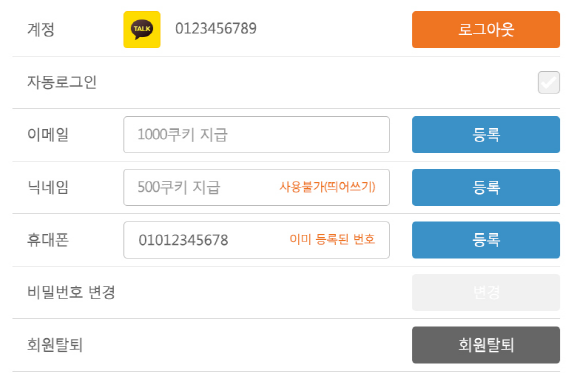Focus the 이메일 field showing 1000쿠키 지급

pyautogui.click(x=256, y=134)
